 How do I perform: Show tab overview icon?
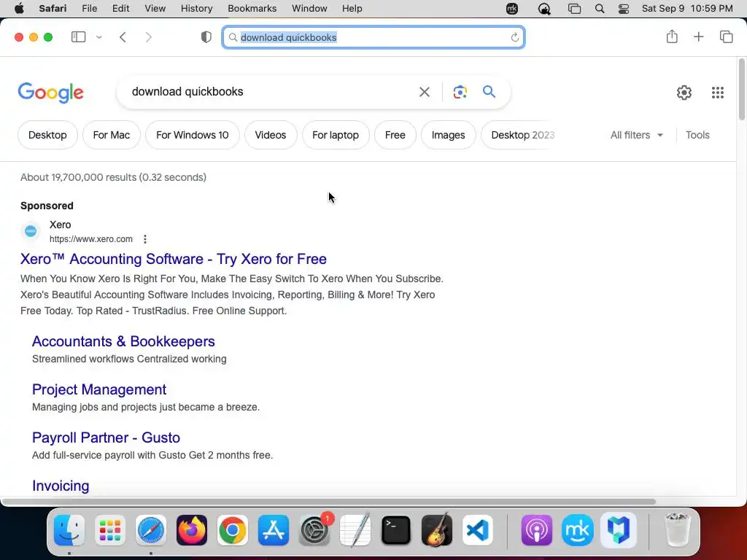click(726, 36)
